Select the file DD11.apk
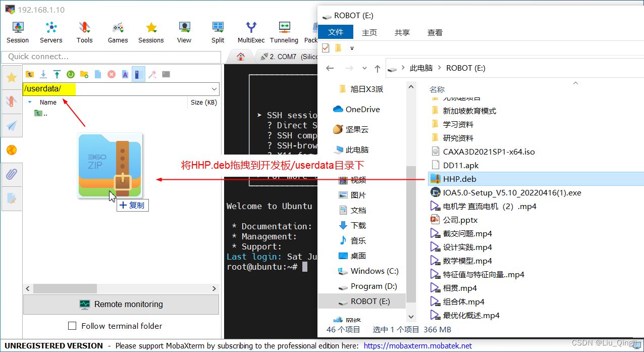The image size is (644, 352). (x=455, y=165)
